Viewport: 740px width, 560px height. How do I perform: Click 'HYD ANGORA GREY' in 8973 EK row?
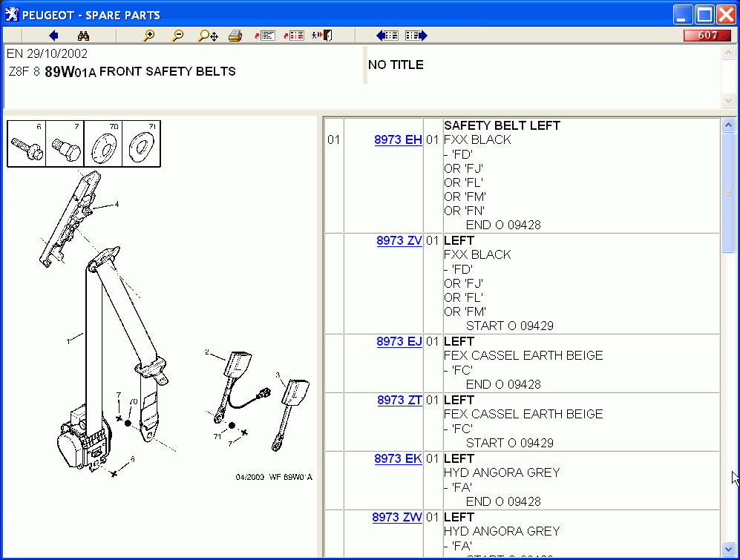point(502,472)
